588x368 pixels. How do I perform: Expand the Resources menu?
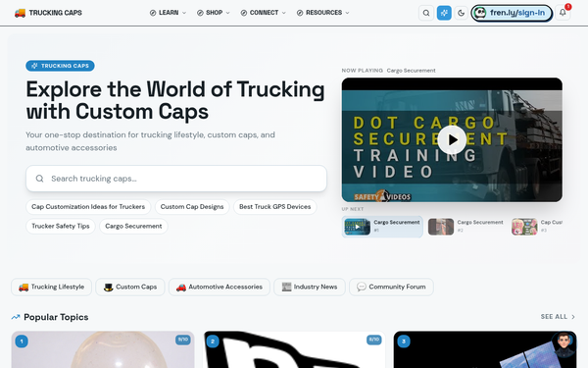tap(322, 13)
